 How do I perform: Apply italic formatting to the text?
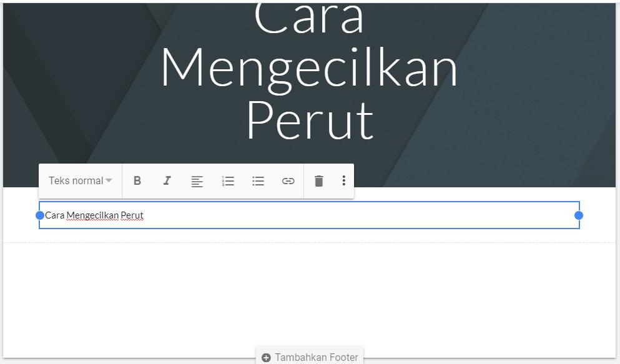click(167, 180)
